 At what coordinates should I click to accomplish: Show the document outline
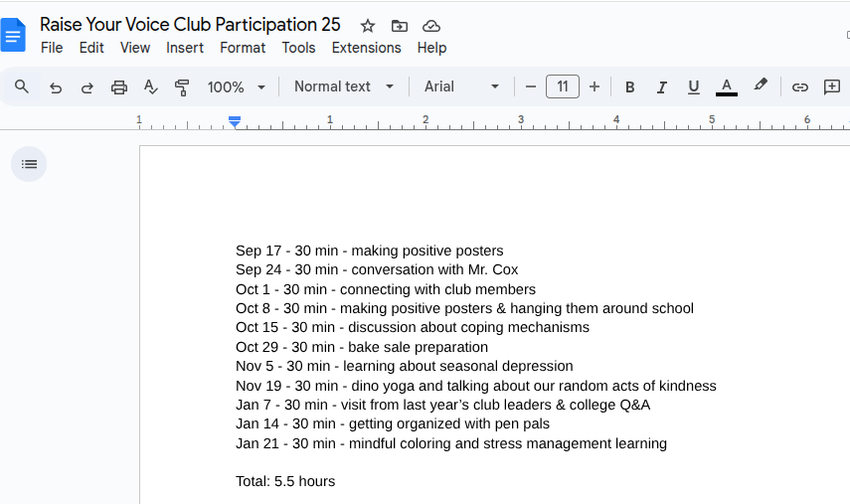pyautogui.click(x=29, y=164)
